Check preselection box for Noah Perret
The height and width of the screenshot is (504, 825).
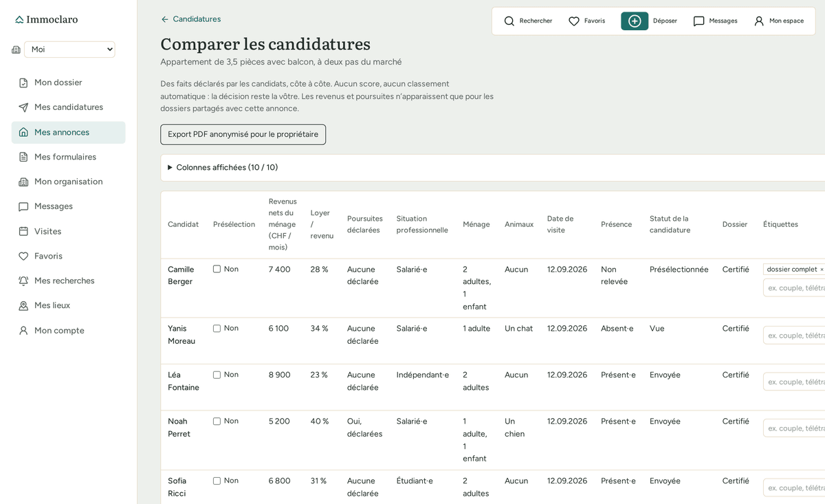coord(217,421)
